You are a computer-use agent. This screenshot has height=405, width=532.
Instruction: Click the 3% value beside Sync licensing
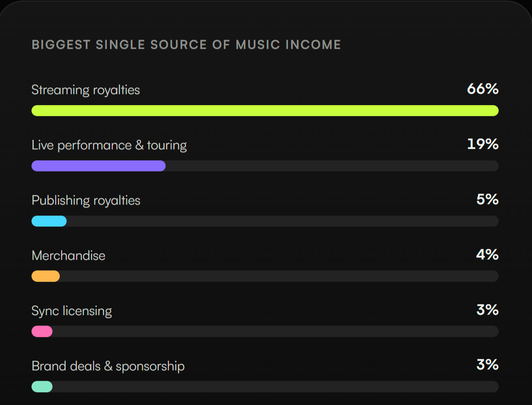[x=488, y=310]
